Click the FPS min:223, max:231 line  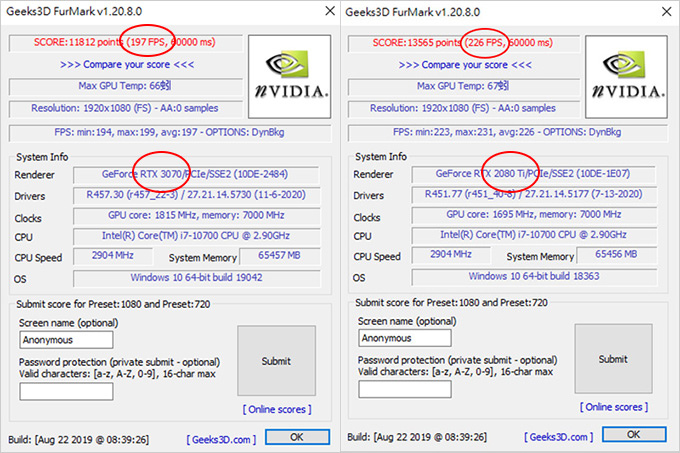click(507, 132)
